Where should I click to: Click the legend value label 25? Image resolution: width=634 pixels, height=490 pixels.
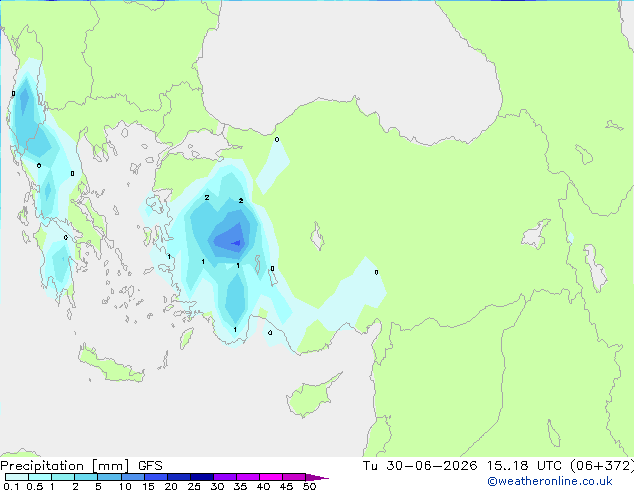[x=194, y=486]
